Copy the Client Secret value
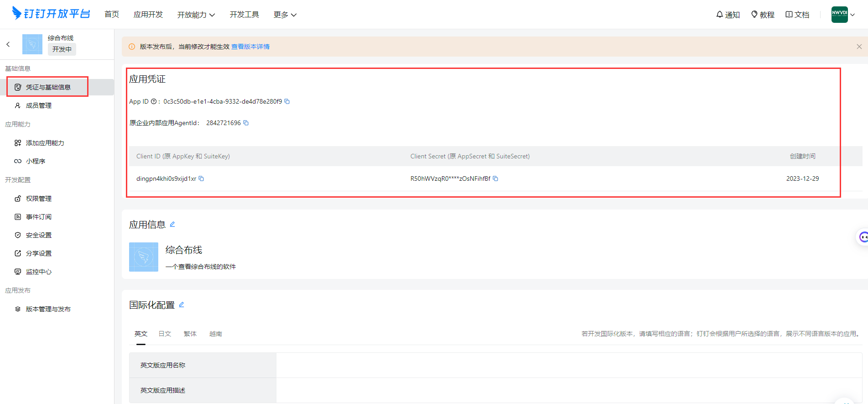The height and width of the screenshot is (404, 868). point(495,178)
